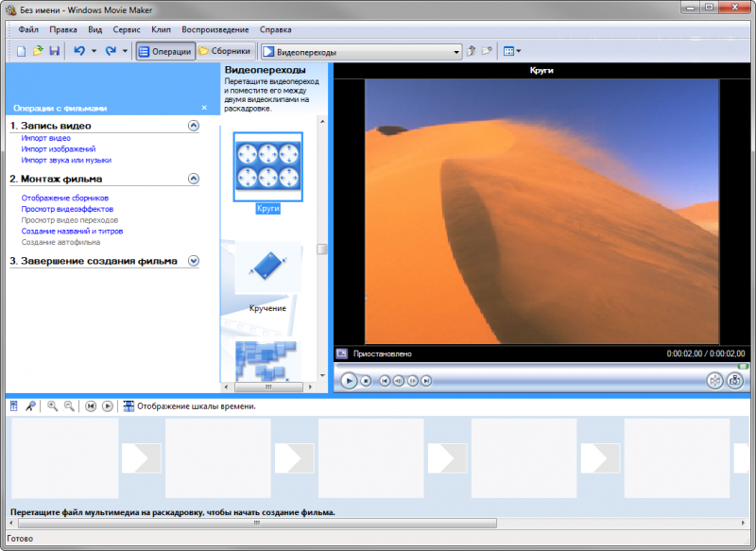Collapse the Запись видео section
This screenshot has width=756, height=551.
(x=194, y=125)
